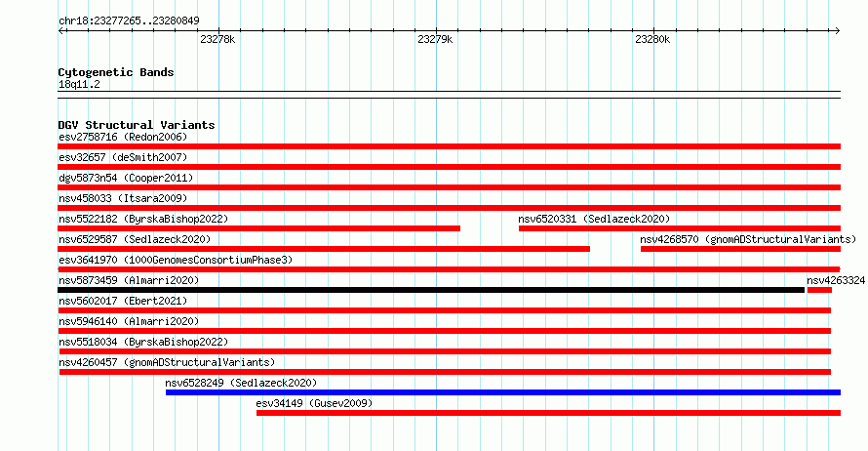This screenshot has height=451, width=868.
Task: Click the esv2758716 (Redon2006) variant label
Action: (123, 137)
